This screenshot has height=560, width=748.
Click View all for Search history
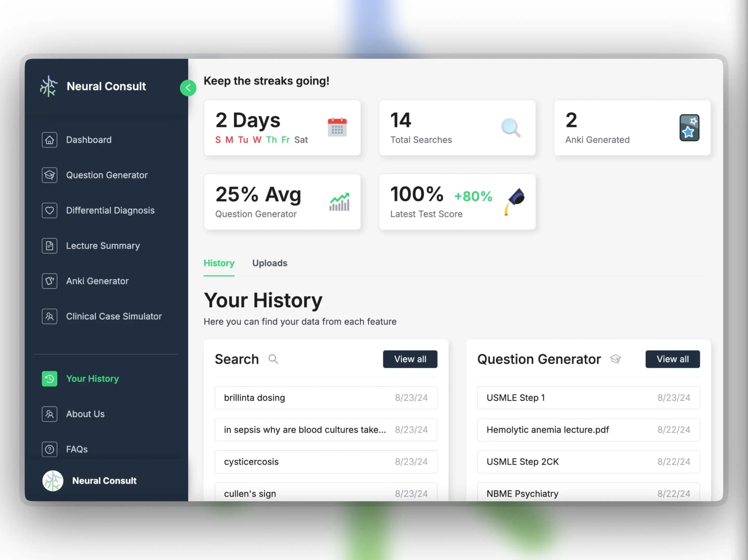(410, 359)
